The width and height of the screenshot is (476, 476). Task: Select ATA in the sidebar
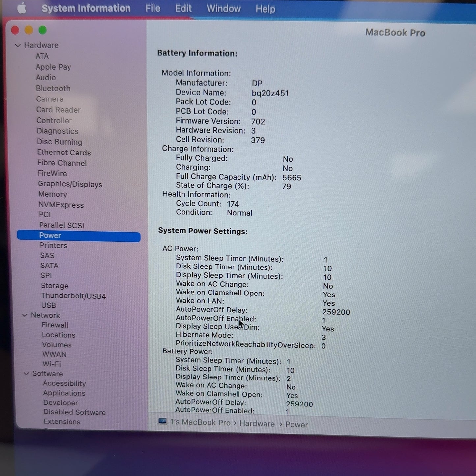pyautogui.click(x=42, y=56)
